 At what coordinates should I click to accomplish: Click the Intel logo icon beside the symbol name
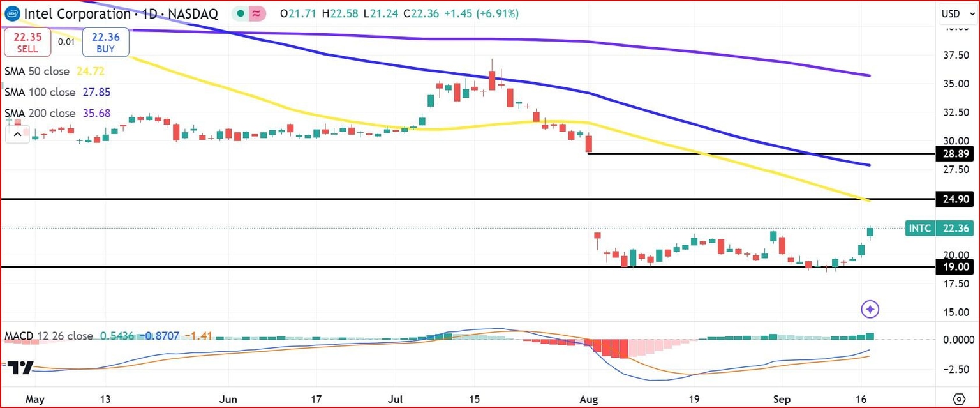12,13
